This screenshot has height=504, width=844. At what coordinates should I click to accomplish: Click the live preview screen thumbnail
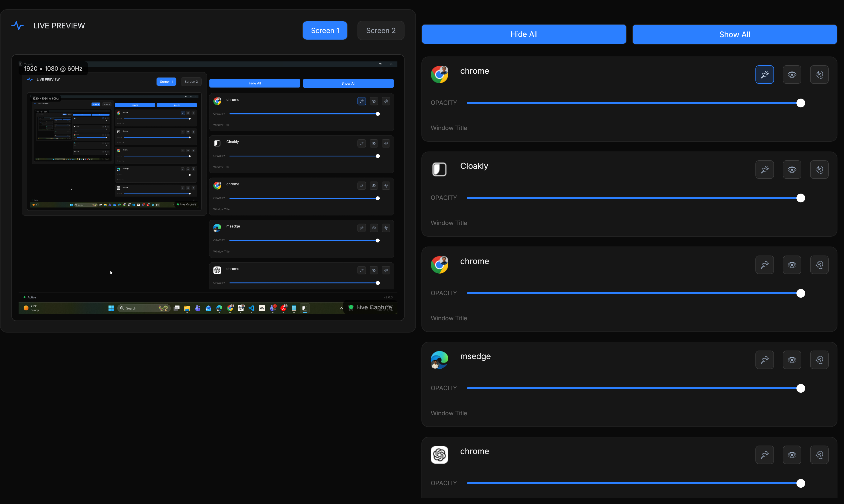(208, 188)
